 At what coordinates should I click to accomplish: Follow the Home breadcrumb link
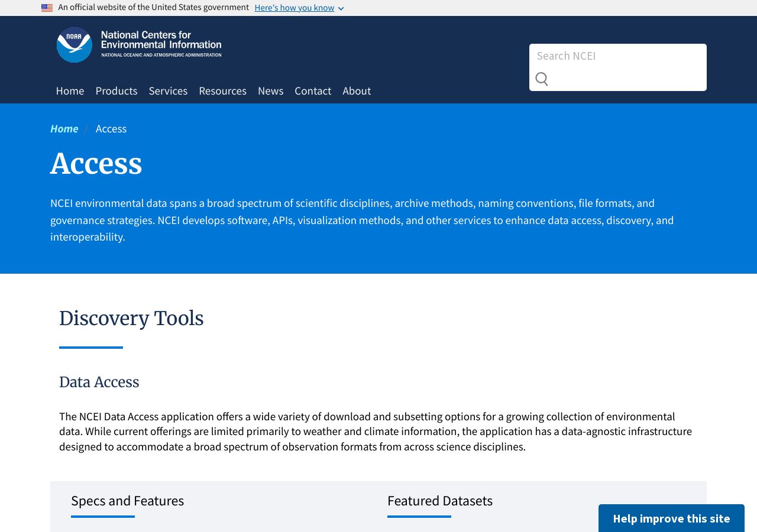[x=64, y=128]
